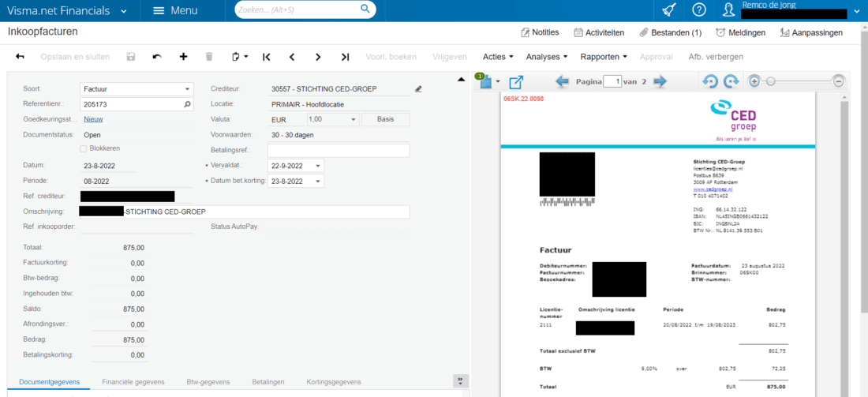
Task: Switch to the Financiële gegevens tab
Action: click(133, 382)
